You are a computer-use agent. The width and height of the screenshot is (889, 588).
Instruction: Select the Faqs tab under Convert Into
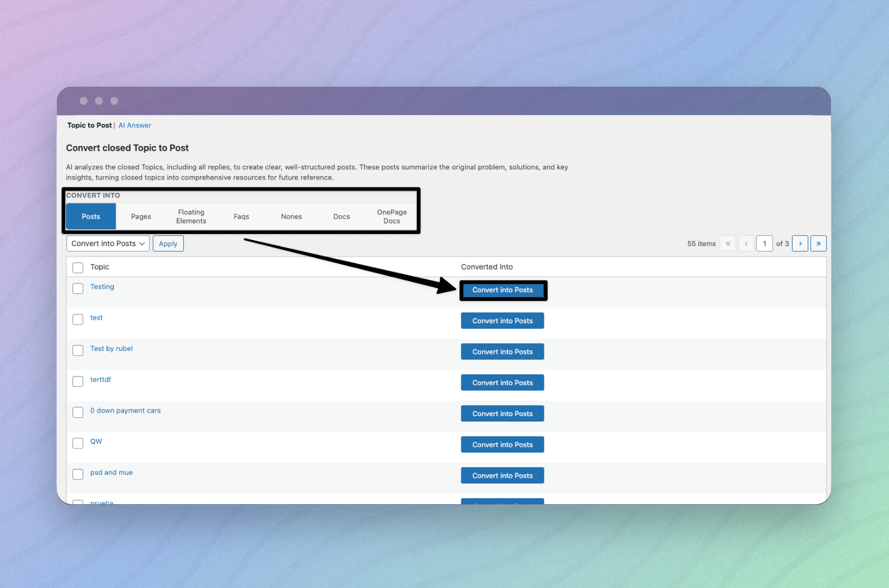(241, 216)
